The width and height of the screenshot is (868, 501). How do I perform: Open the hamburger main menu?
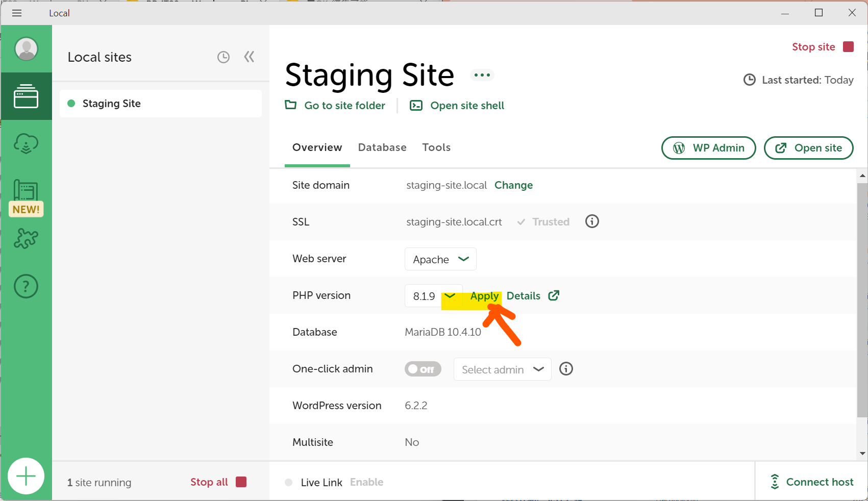(x=17, y=13)
